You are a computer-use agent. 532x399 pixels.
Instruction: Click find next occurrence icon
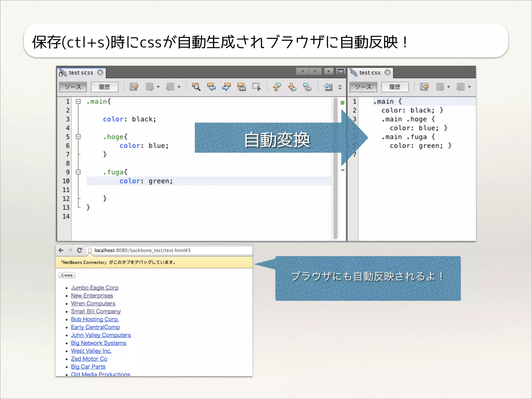(x=226, y=87)
